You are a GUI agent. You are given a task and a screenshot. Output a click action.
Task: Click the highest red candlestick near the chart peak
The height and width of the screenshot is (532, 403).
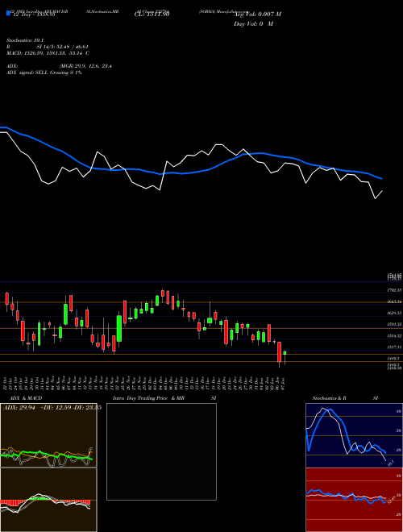pos(163,293)
